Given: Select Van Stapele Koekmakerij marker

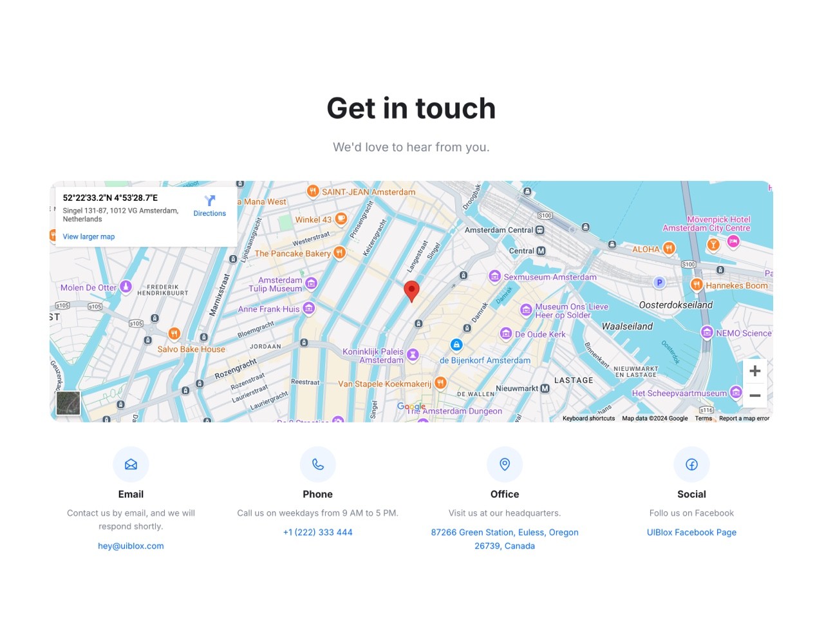Looking at the screenshot, I should pyautogui.click(x=440, y=383).
